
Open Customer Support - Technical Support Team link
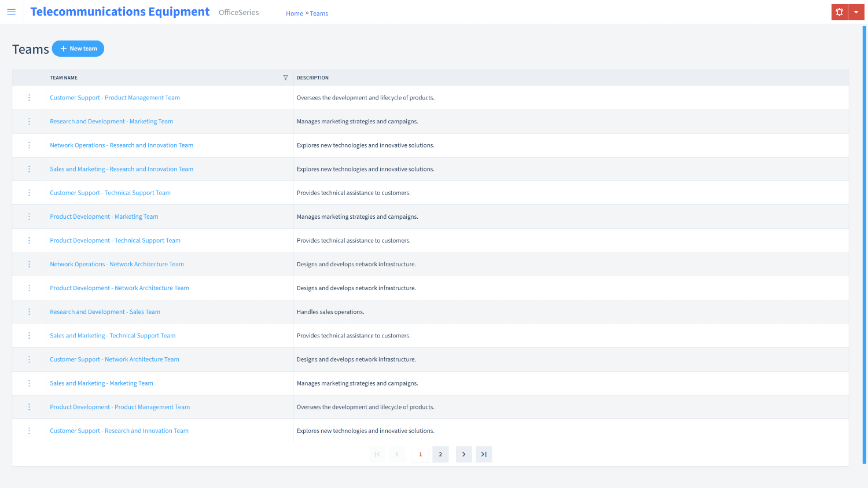tap(110, 193)
